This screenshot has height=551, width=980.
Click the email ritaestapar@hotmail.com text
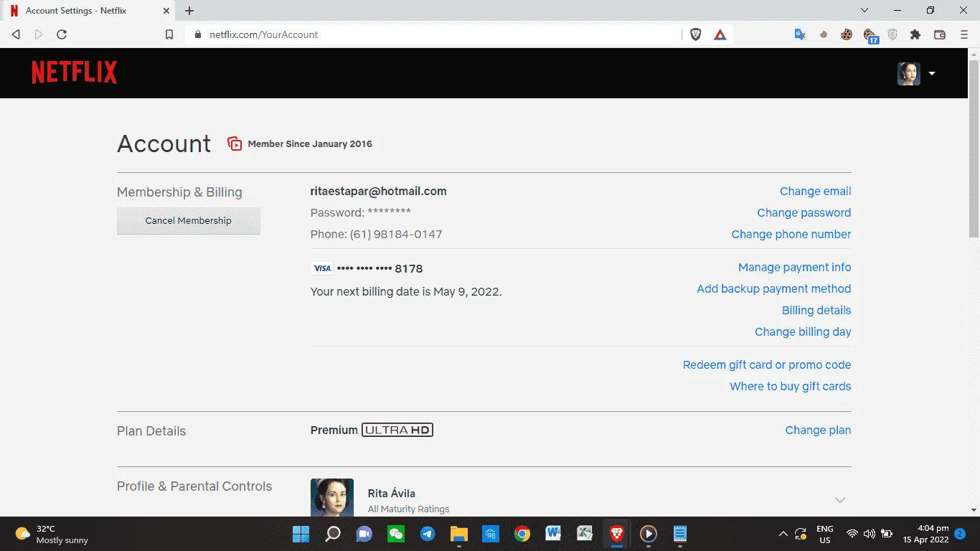click(x=378, y=191)
